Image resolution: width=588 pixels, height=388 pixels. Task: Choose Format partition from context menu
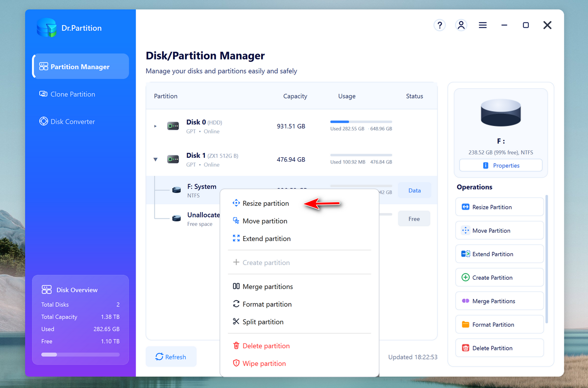point(299,304)
